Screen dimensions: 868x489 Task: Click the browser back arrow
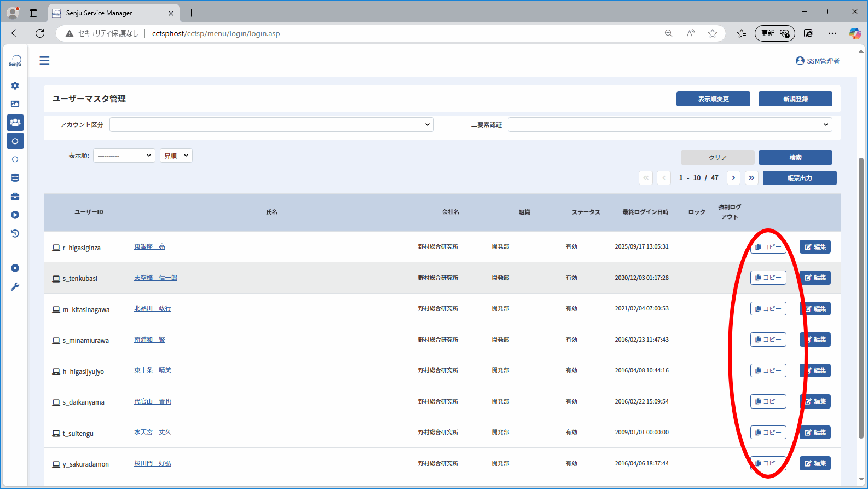click(x=16, y=33)
